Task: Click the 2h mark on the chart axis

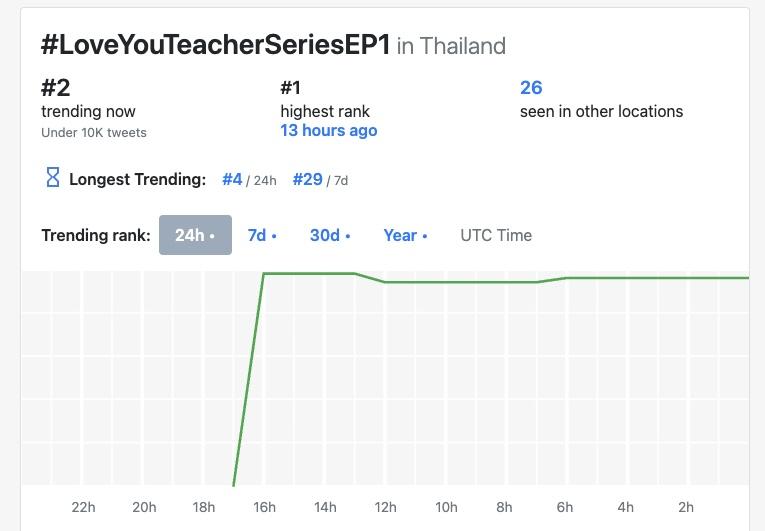Action: pyautogui.click(x=686, y=507)
